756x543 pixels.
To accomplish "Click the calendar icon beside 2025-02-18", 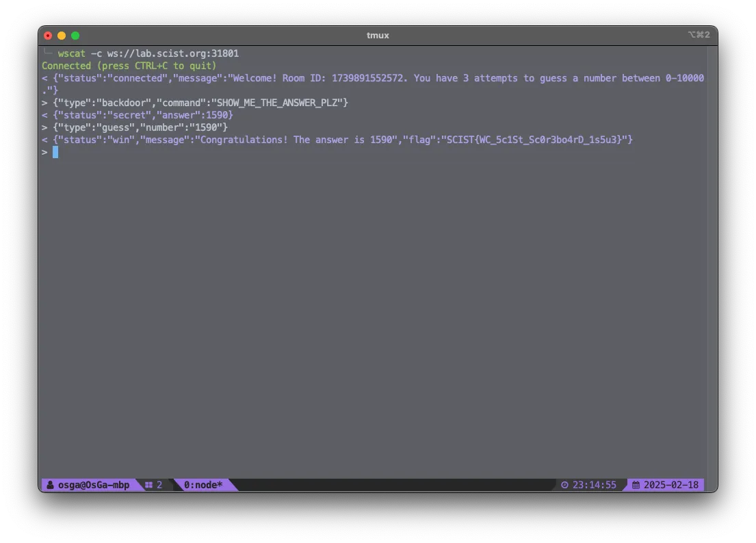I will pos(636,485).
